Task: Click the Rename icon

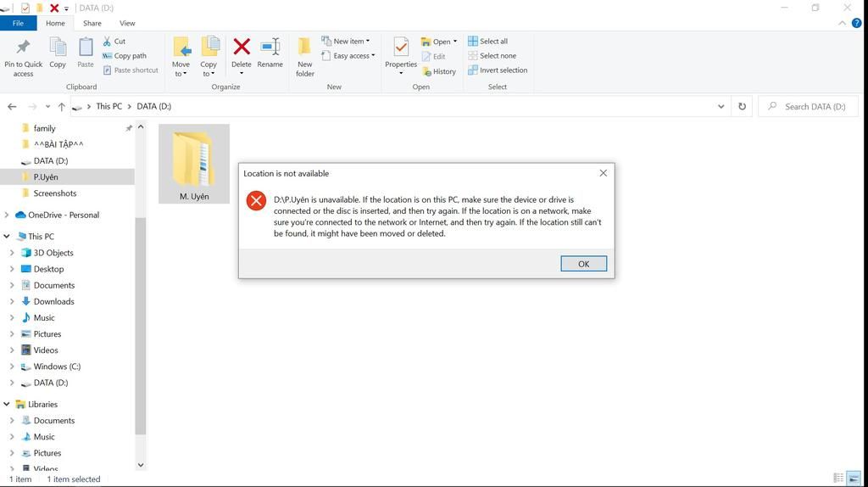Action: coord(270,48)
